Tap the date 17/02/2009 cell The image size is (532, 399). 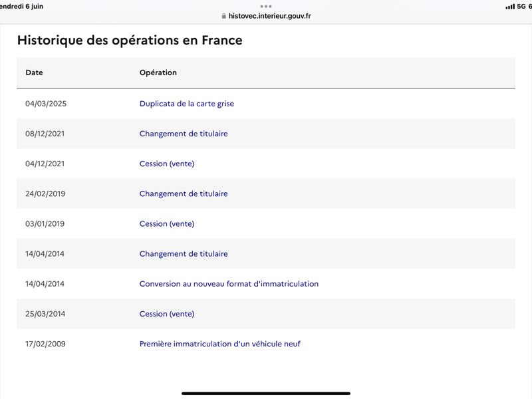point(45,344)
